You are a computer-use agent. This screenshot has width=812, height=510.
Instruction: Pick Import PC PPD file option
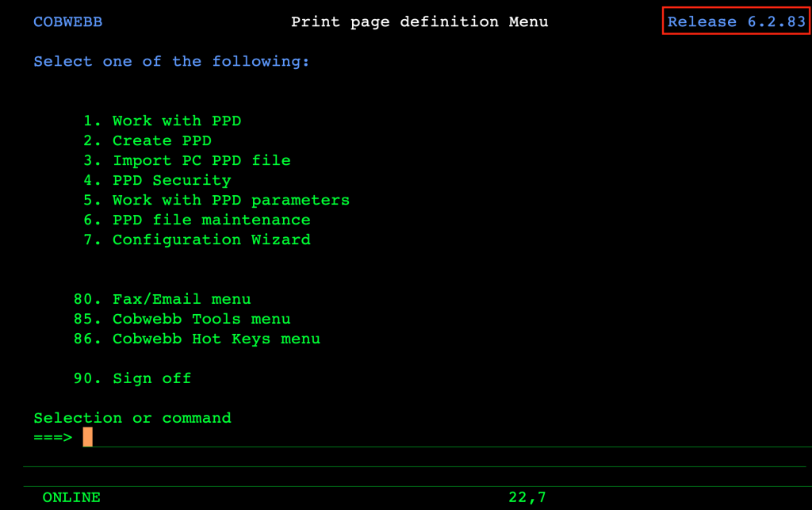coord(187,160)
